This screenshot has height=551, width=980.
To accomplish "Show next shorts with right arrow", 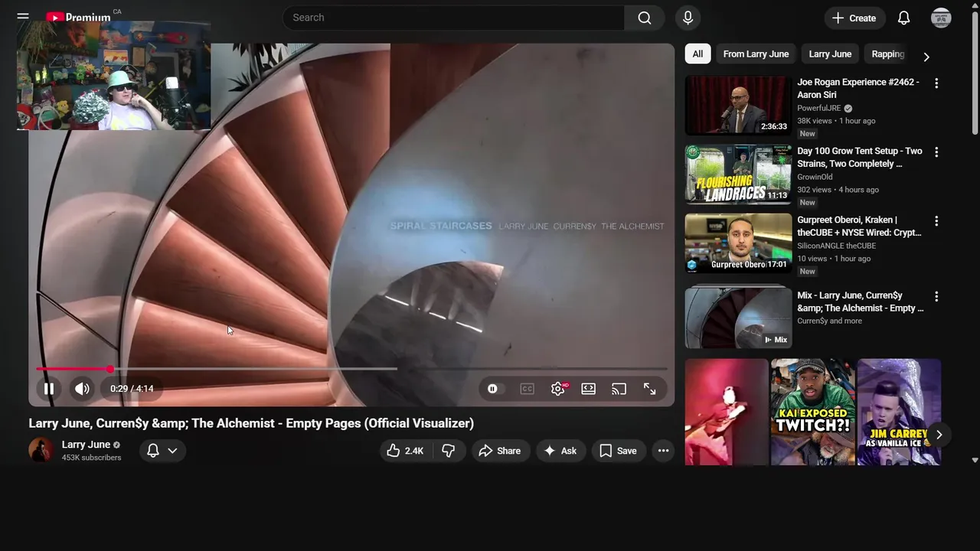I will point(939,435).
